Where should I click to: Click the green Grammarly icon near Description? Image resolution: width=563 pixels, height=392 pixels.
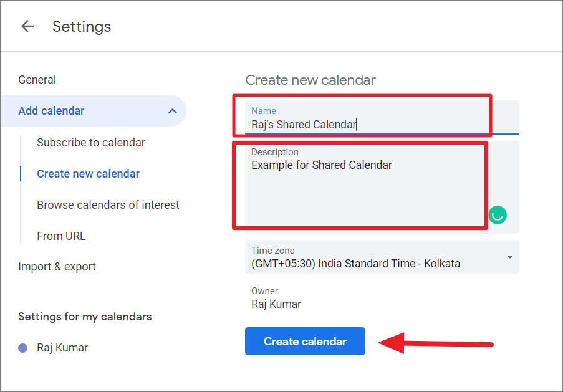click(x=497, y=215)
